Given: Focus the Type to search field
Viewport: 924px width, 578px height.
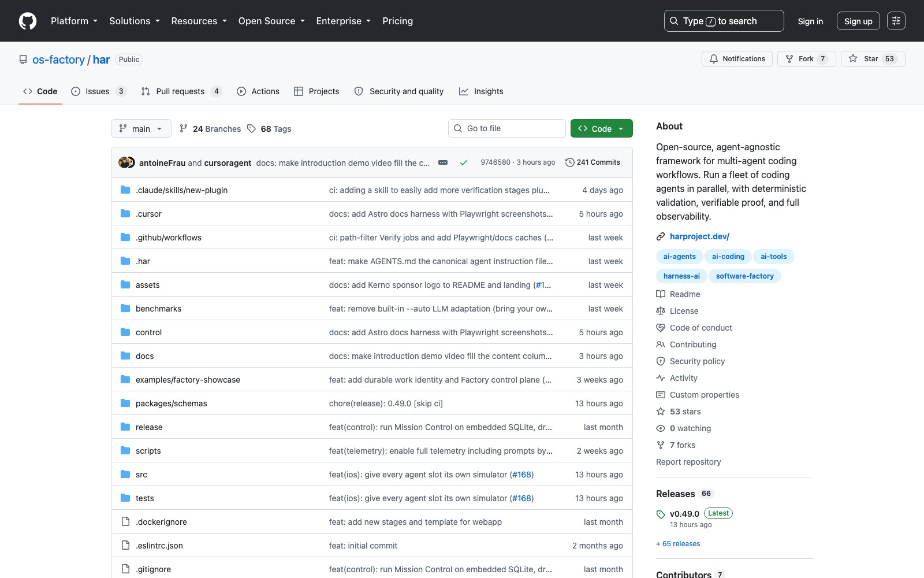Looking at the screenshot, I should coord(724,21).
